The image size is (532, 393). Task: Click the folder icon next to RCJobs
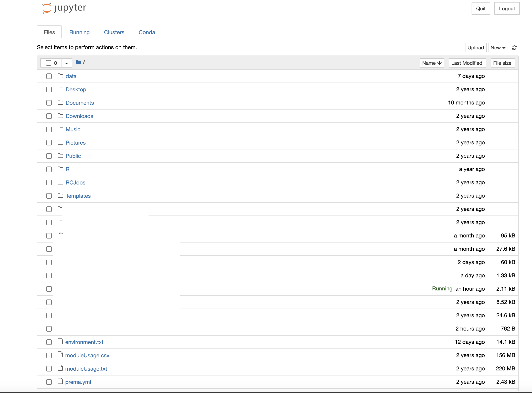pos(60,182)
